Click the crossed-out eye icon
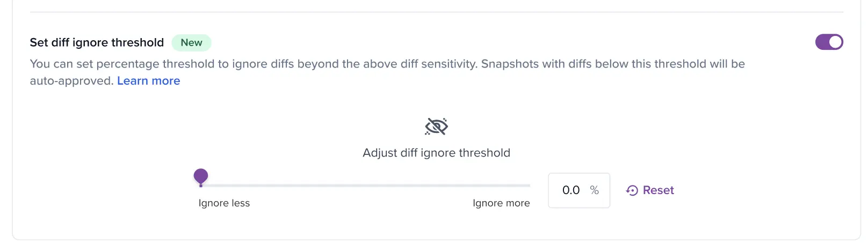 click(436, 127)
